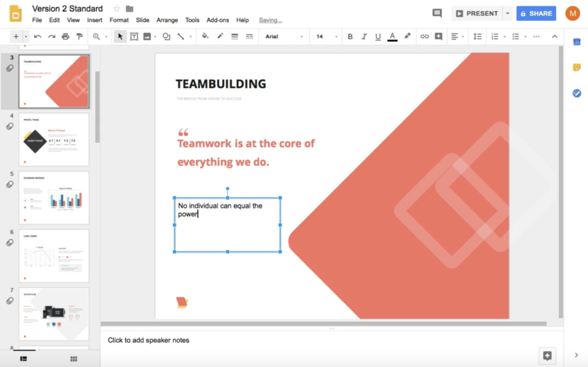This screenshot has width=588, height=367.
Task: Open the Arial font dropdown
Action: coord(284,37)
